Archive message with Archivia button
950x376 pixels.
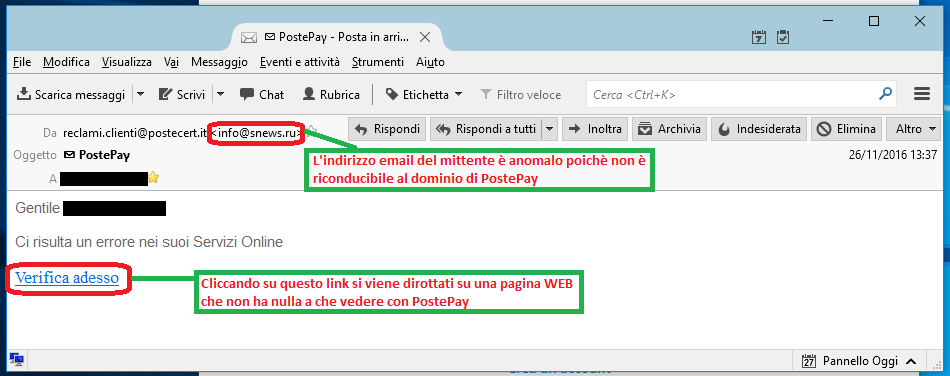(x=669, y=128)
